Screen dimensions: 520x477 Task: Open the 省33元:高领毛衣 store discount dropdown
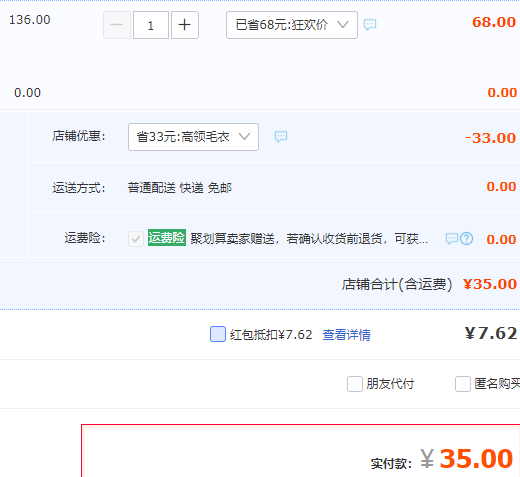pos(193,137)
